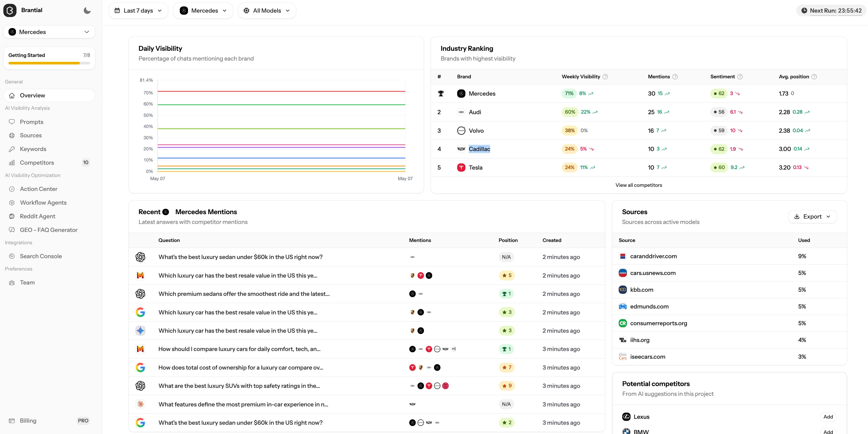Toggle dark mode moon icon

87,11
